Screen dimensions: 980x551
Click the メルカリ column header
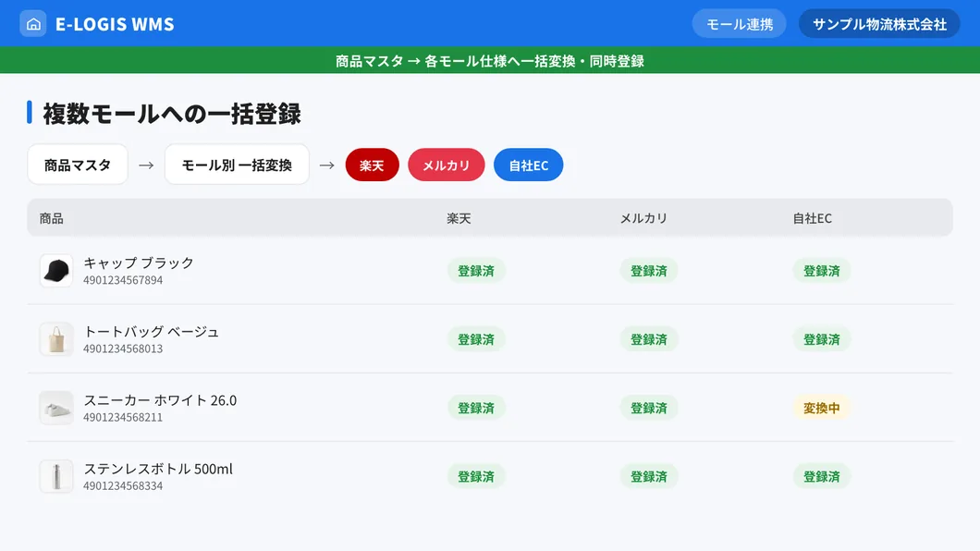click(x=643, y=219)
